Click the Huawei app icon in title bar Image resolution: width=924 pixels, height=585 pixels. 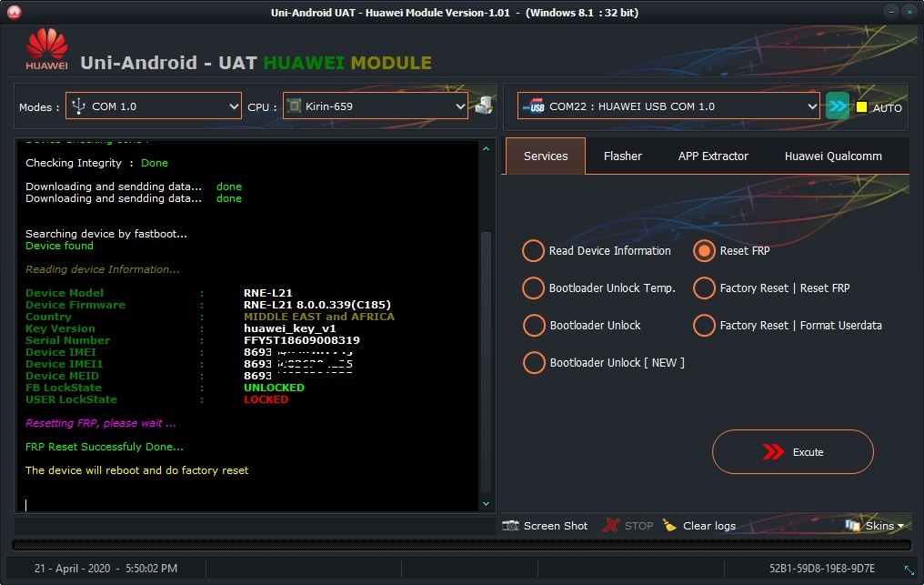(x=15, y=12)
